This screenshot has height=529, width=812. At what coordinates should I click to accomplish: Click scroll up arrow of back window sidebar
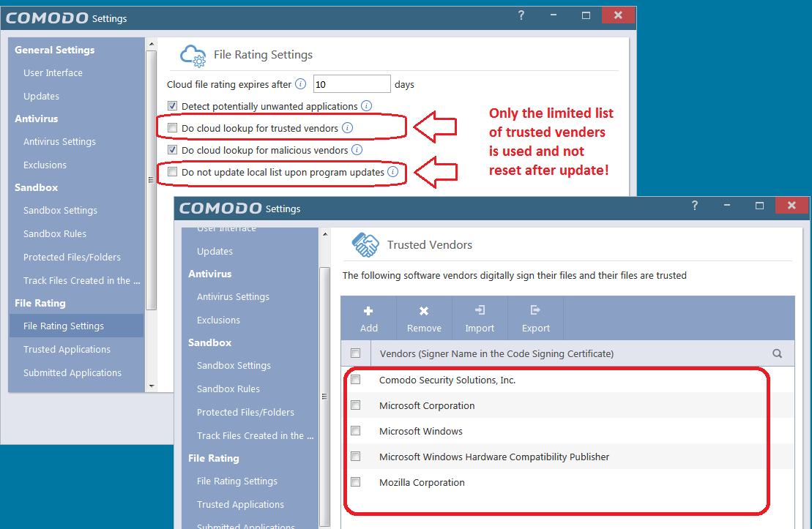point(152,44)
